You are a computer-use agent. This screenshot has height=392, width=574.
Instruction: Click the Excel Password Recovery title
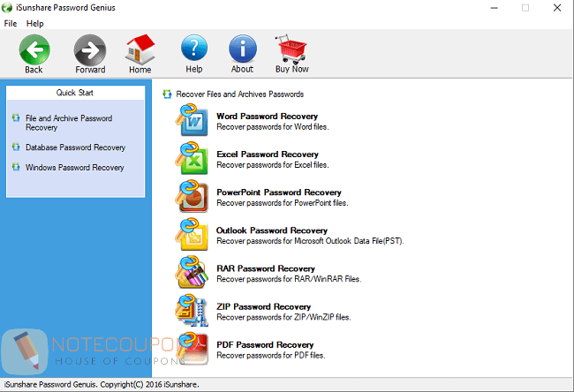[268, 155]
